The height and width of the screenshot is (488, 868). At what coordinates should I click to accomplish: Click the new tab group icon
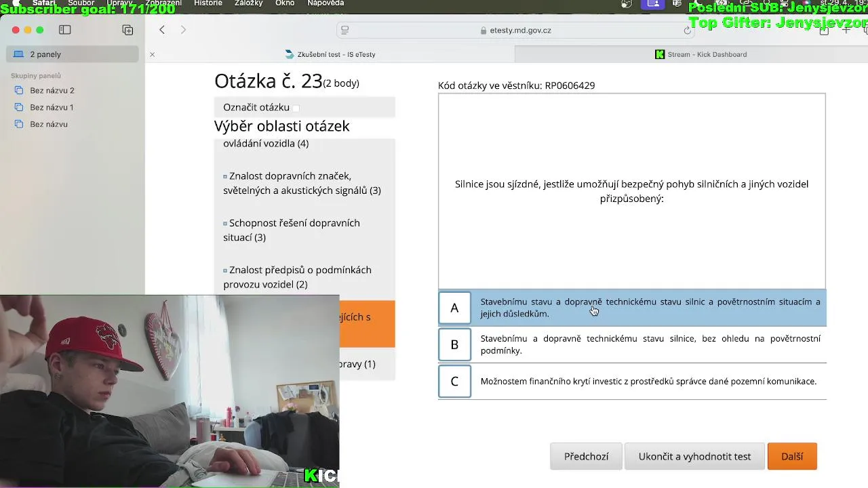coord(127,30)
